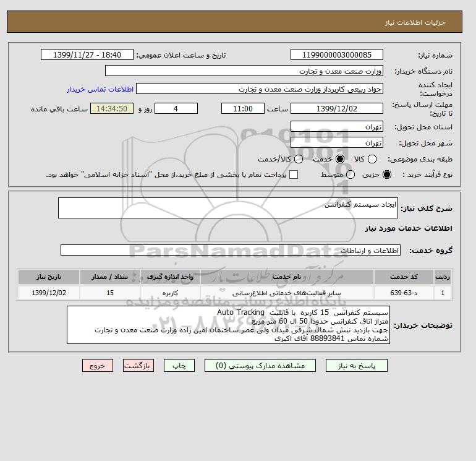Choose the متوسط purchase process option
Image resolution: width=476 pixels, height=461 pixels.
pyautogui.click(x=351, y=174)
